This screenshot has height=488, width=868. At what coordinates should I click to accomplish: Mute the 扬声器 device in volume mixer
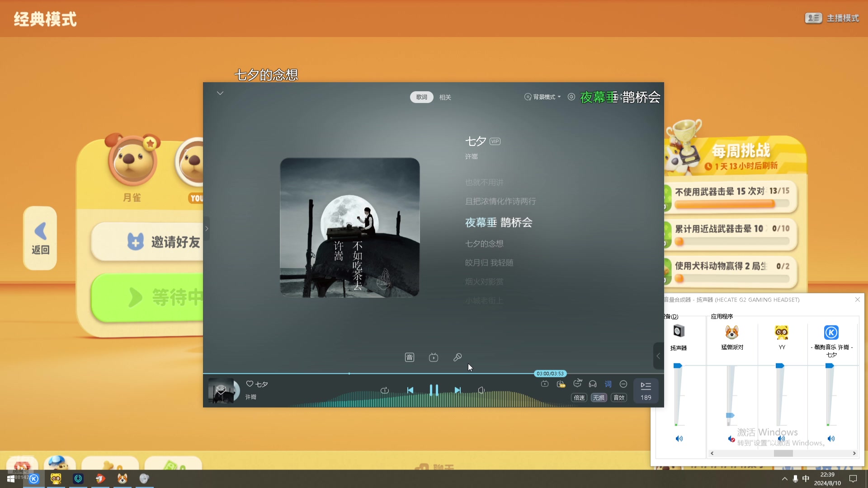point(679,438)
